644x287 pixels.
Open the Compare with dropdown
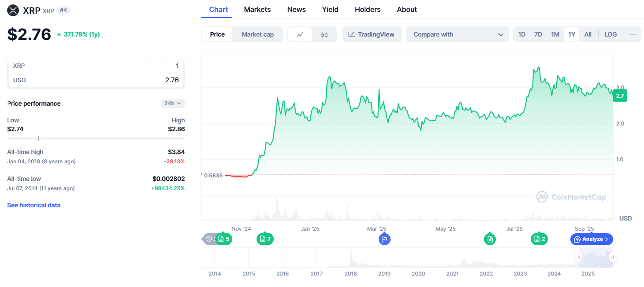pyautogui.click(x=458, y=34)
